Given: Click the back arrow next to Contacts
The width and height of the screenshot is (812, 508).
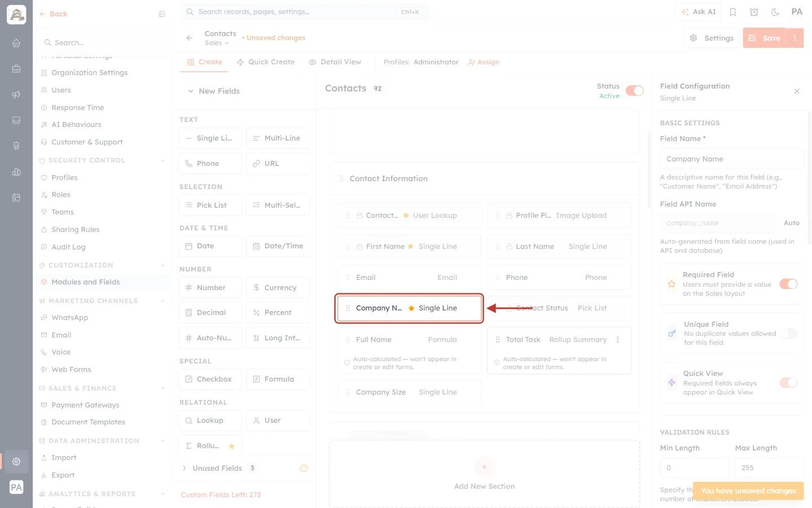Looking at the screenshot, I should point(189,38).
